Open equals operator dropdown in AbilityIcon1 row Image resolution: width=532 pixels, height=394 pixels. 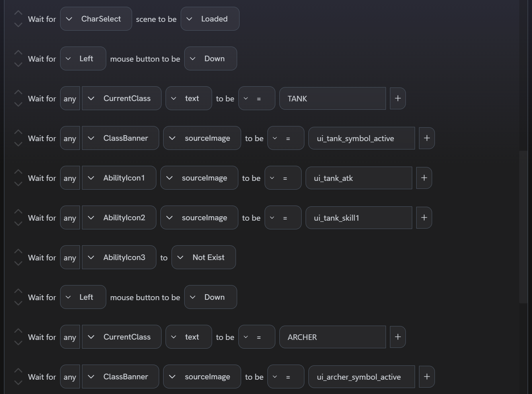point(283,178)
